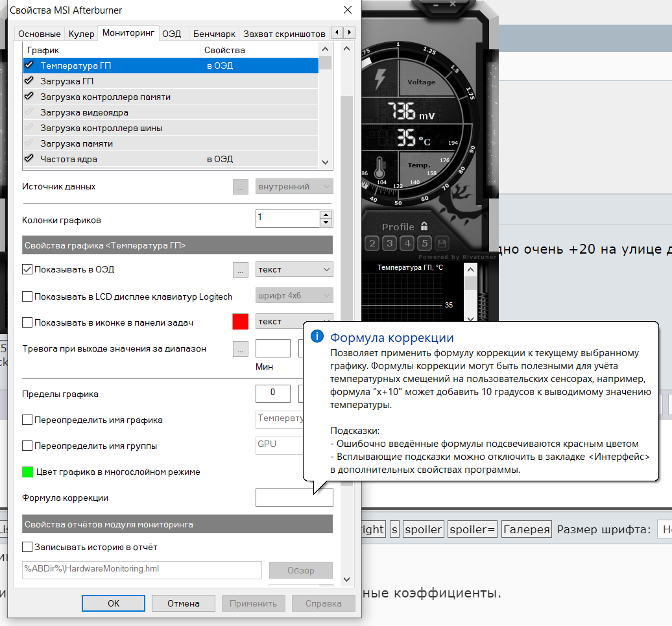Open the Захват скриншотов tab
Viewport: 672px width, 626px height.
point(284,34)
